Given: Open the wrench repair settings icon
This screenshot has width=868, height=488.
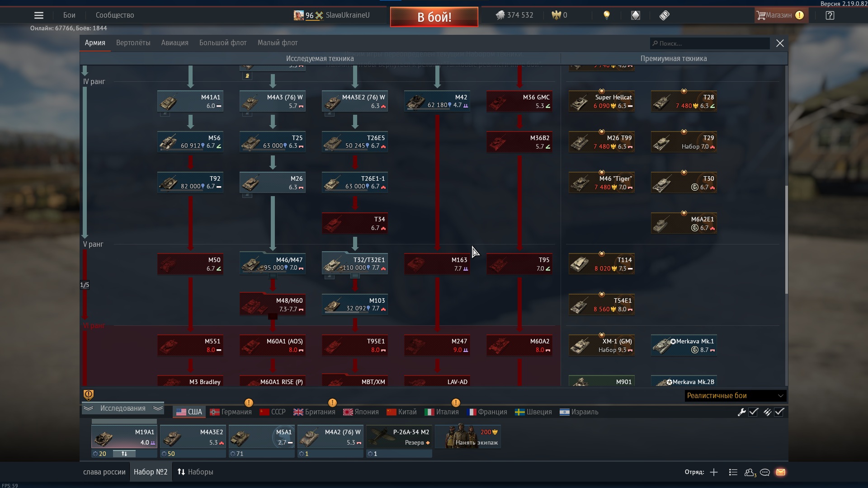Looking at the screenshot, I should click(x=741, y=412).
